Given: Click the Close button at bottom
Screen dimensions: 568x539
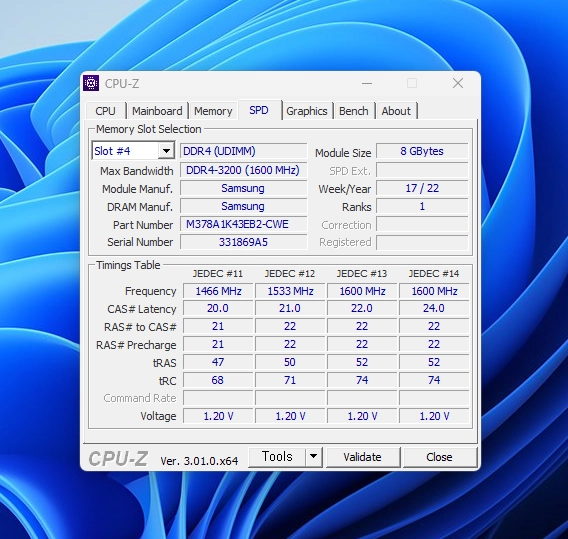Looking at the screenshot, I should 439,457.
